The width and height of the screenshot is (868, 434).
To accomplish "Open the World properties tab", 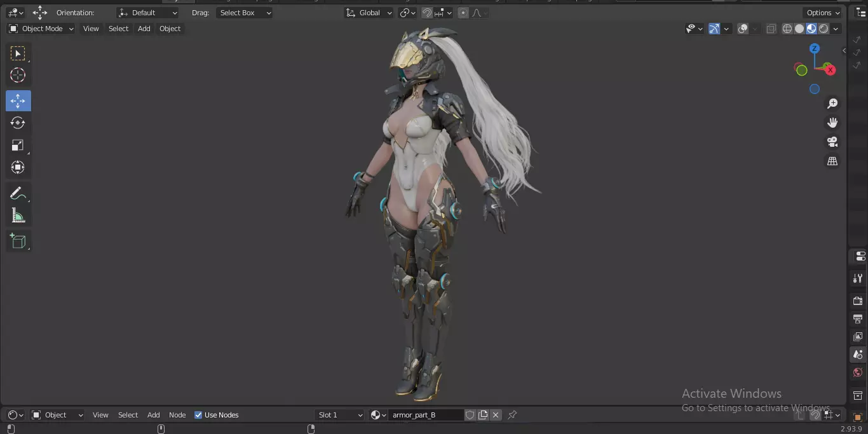I will (x=858, y=372).
